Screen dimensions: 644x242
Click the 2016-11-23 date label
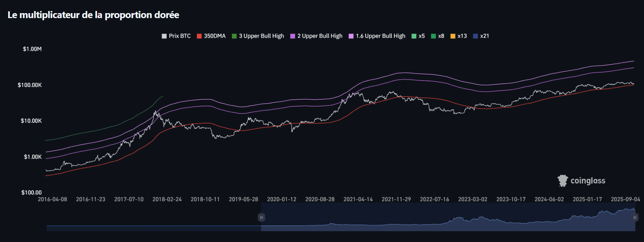coord(91,199)
